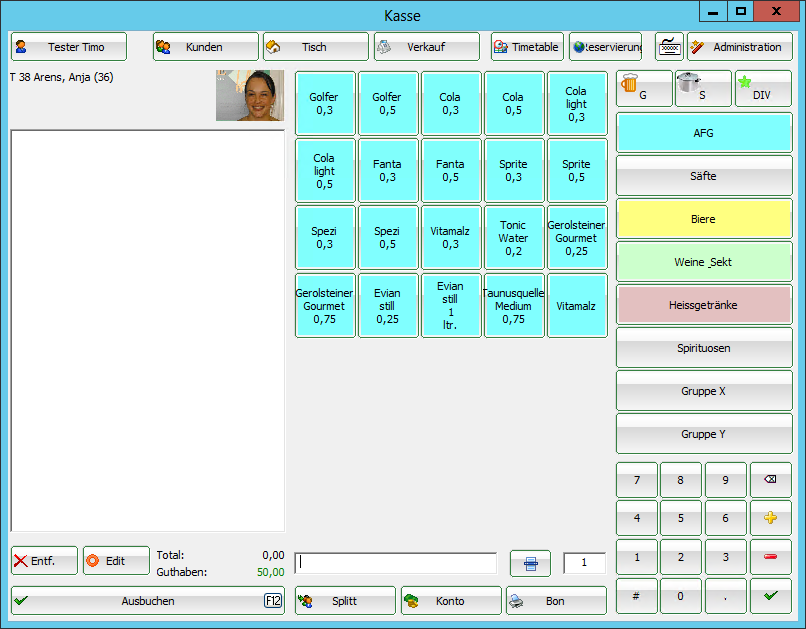Add Spezi 0,5 to order
This screenshot has width=806, height=629.
click(388, 237)
